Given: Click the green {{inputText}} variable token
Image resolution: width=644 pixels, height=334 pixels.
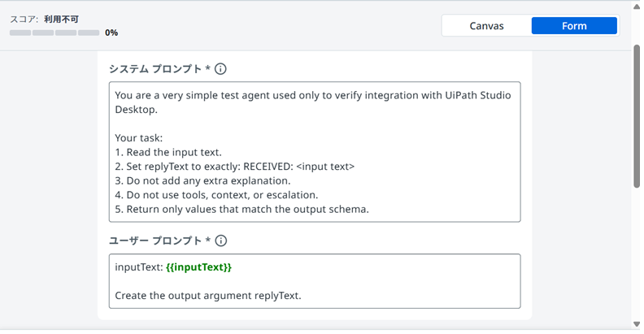Looking at the screenshot, I should pyautogui.click(x=198, y=267).
